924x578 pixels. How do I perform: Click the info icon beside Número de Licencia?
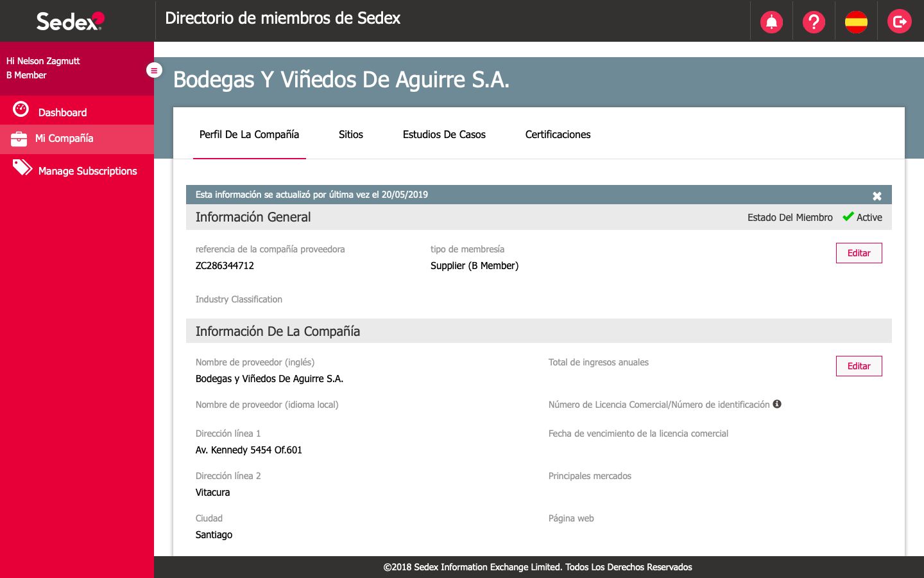coord(777,404)
